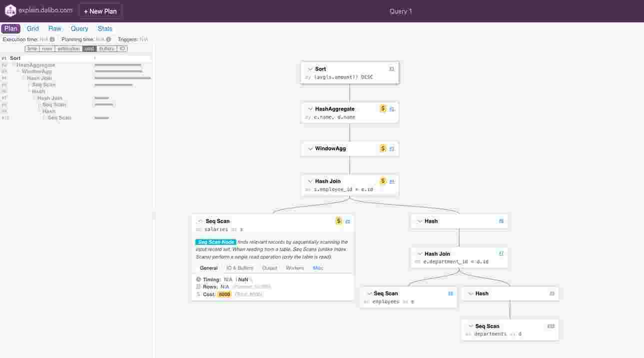Screen dimensions: 644x358
Task: Open the Stats view link
Action: pyautogui.click(x=105, y=28)
